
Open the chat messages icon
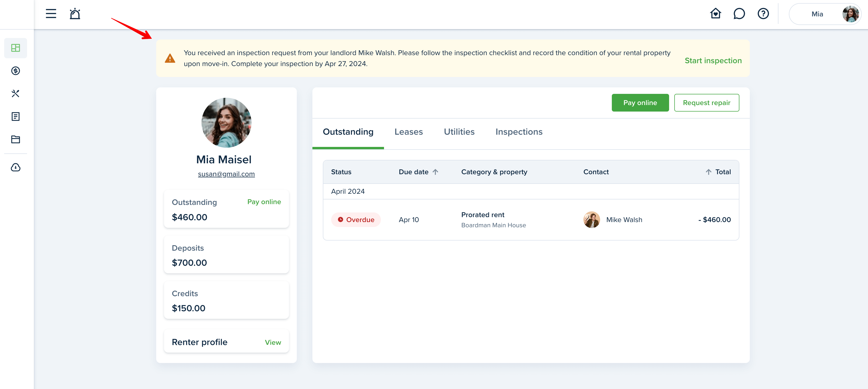point(739,14)
